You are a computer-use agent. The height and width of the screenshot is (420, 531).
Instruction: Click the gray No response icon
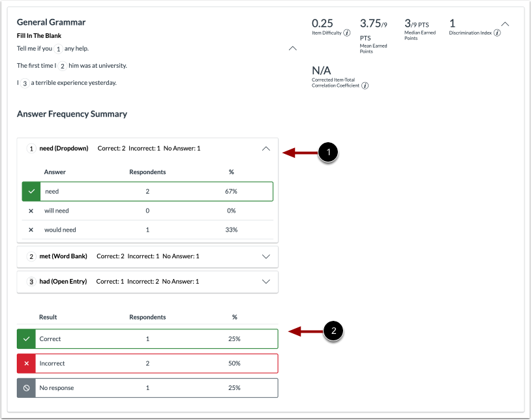coord(26,388)
